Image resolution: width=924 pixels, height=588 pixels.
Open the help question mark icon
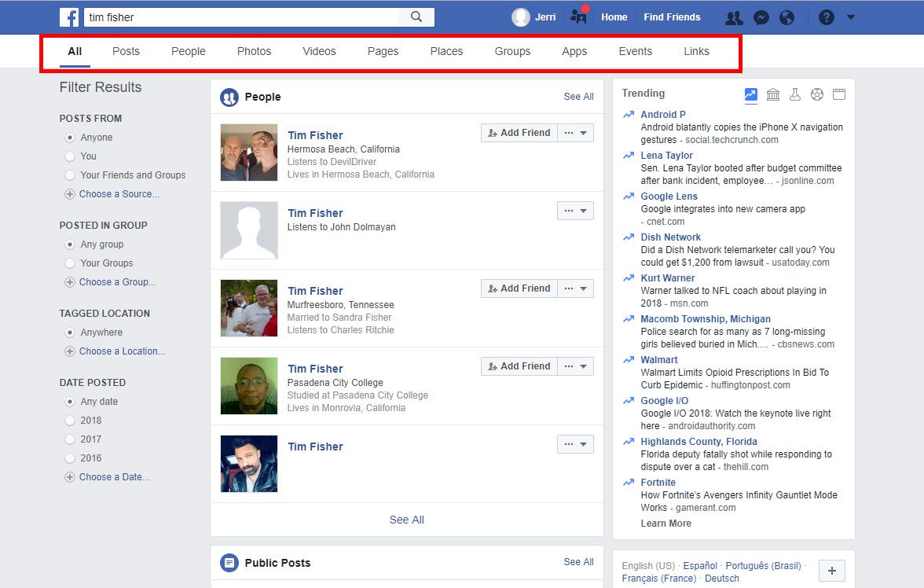(827, 18)
